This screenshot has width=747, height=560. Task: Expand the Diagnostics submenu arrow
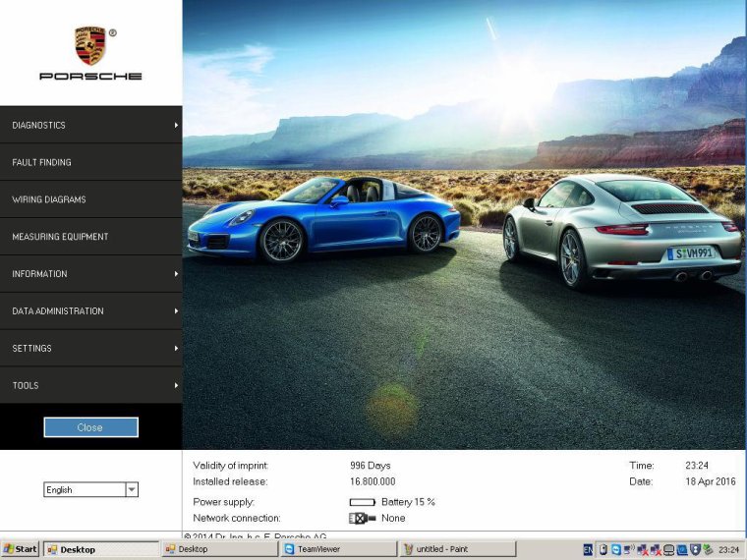176,125
